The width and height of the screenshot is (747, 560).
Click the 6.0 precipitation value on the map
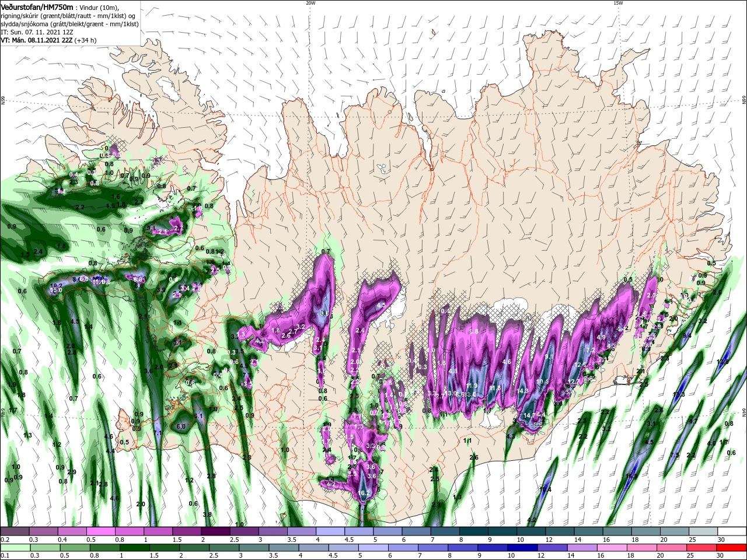(180, 426)
